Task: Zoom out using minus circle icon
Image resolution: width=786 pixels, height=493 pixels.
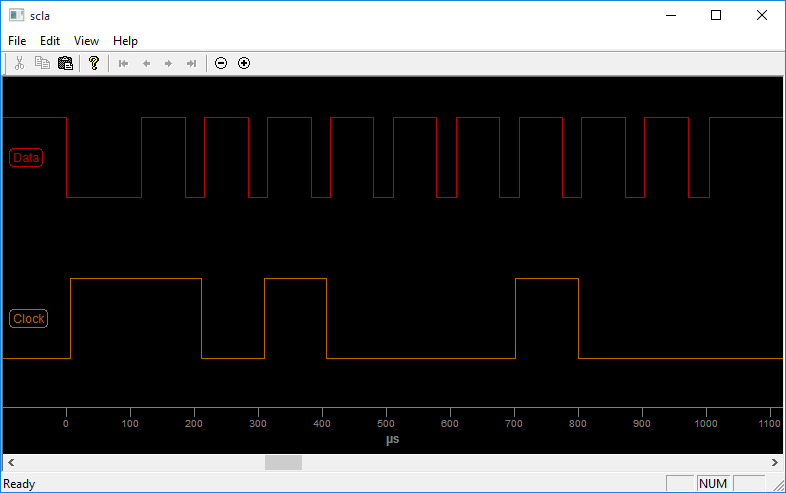Action: [x=221, y=63]
